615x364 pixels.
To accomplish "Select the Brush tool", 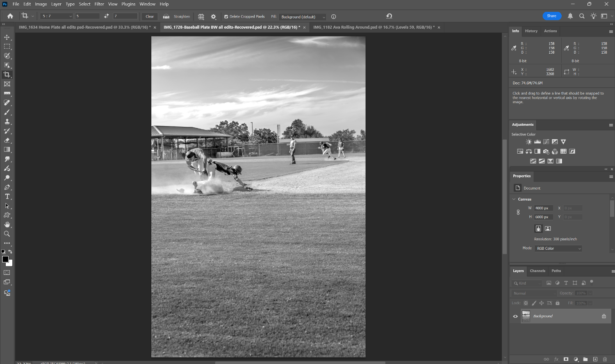I will tap(7, 112).
